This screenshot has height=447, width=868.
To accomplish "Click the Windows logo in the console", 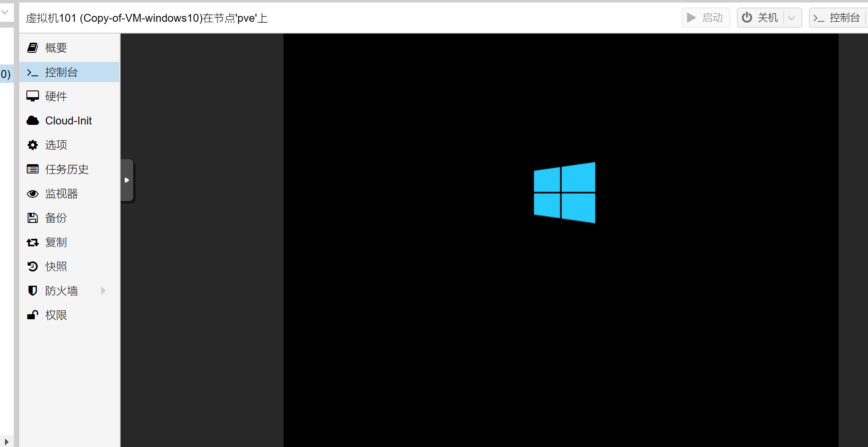I will pos(564,193).
